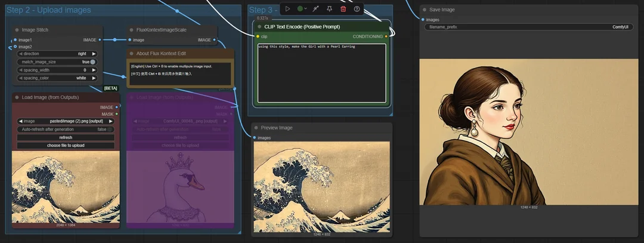Click the 'Save Image' node title
The width and height of the screenshot is (644, 243).
coord(442,10)
